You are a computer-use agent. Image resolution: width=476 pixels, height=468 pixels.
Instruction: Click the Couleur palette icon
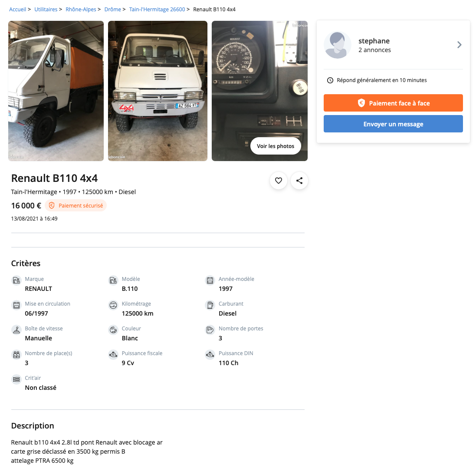point(113,330)
